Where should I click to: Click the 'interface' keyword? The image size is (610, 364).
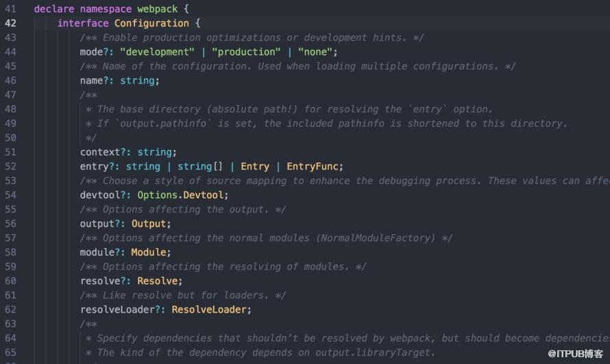[x=83, y=23]
